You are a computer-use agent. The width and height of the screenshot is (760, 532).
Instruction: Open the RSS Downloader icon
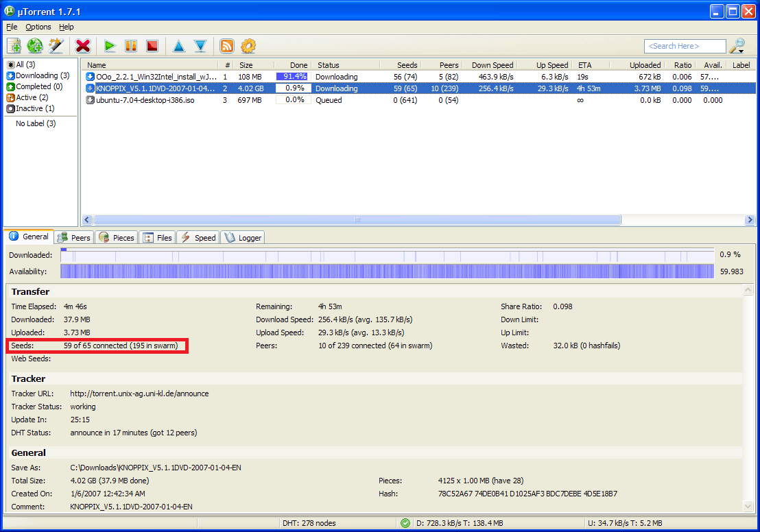point(226,46)
